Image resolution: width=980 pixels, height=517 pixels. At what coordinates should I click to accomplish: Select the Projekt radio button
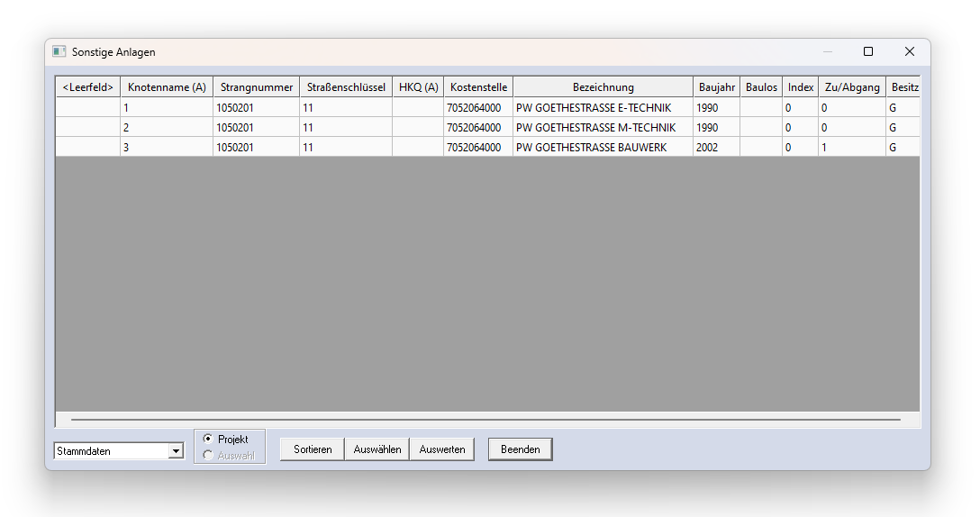point(209,439)
